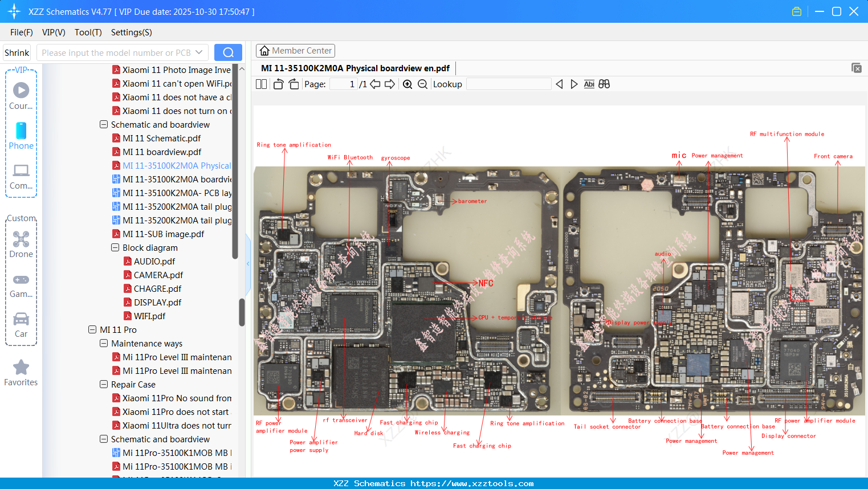The height and width of the screenshot is (489, 868).
Task: Collapse the Block diagram tree node
Action: click(x=115, y=247)
